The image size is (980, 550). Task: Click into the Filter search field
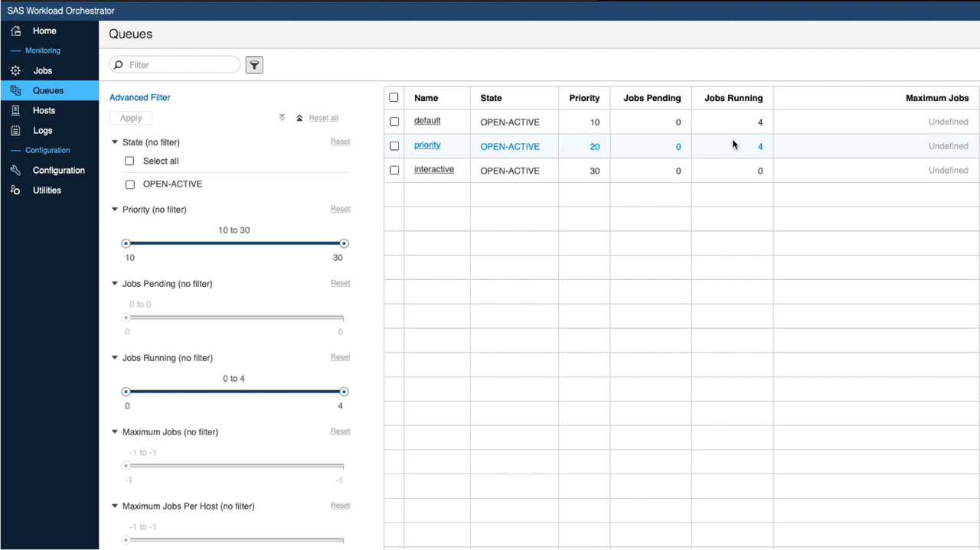coord(175,65)
